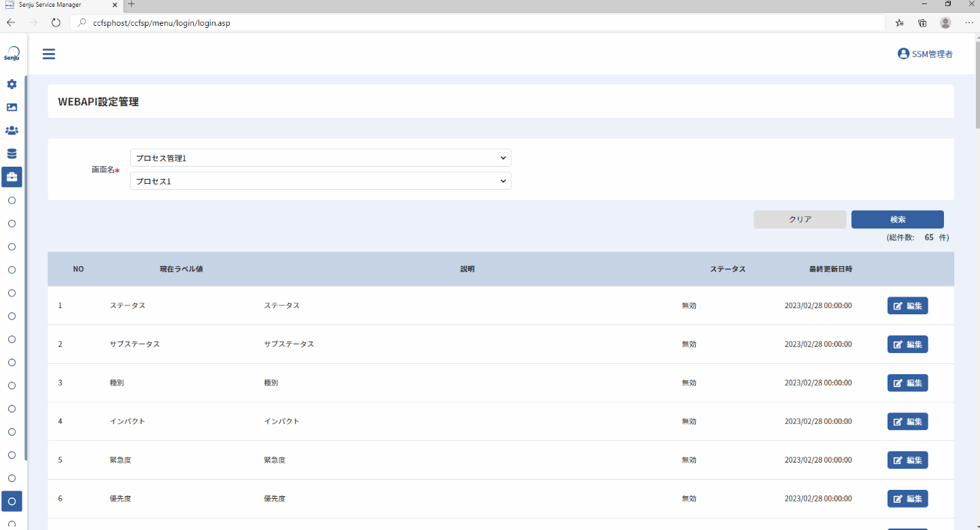This screenshot has height=530, width=980.
Task: Select the highlighted circle item in sidebar
Action: point(12,501)
